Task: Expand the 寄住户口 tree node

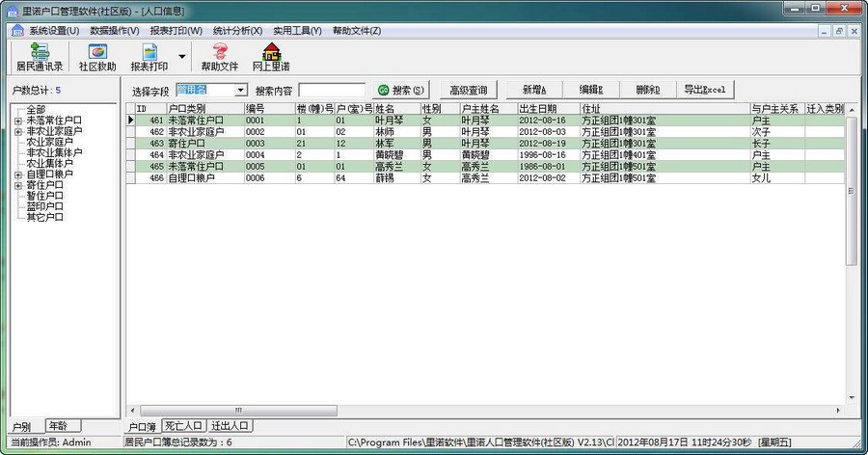Action: [18, 185]
